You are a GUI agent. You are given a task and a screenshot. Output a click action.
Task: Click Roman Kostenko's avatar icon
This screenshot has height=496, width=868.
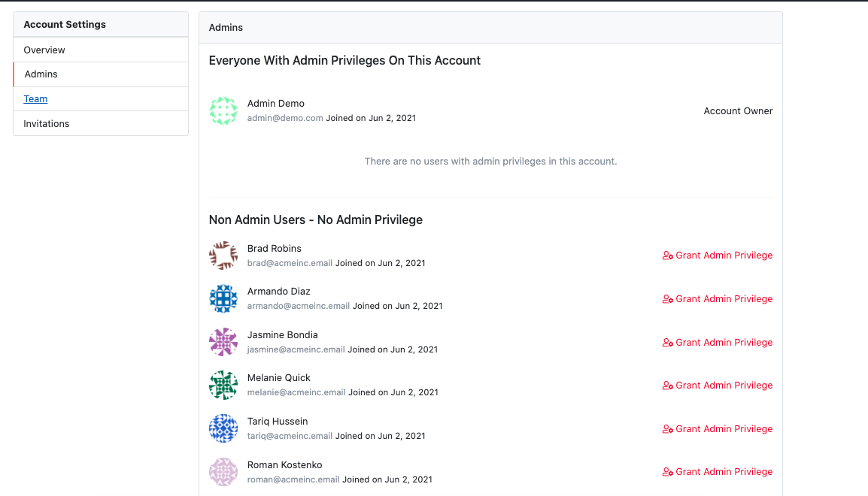pos(223,472)
